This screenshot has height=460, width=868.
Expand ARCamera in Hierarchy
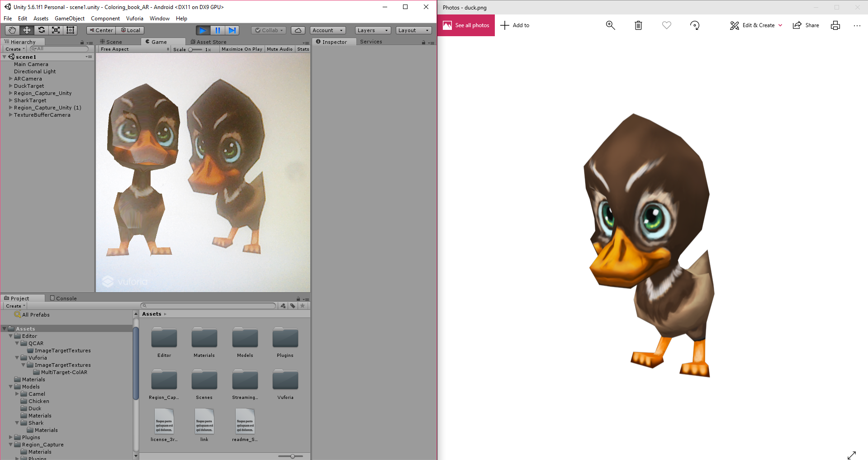[x=10, y=79]
